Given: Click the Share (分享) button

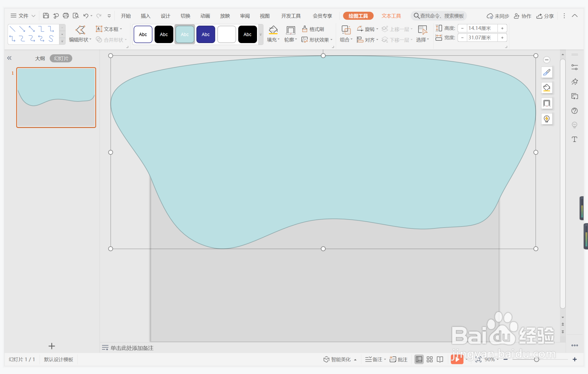Looking at the screenshot, I should point(545,16).
